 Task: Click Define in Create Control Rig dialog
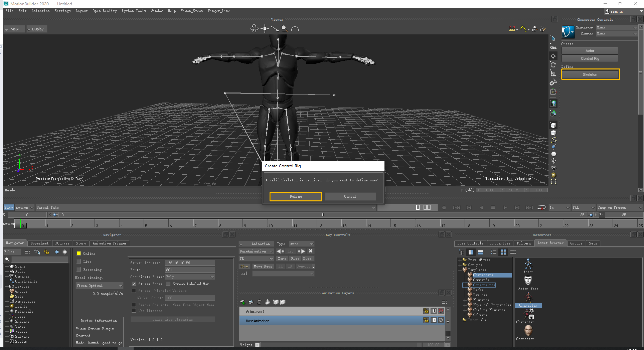coord(296,197)
